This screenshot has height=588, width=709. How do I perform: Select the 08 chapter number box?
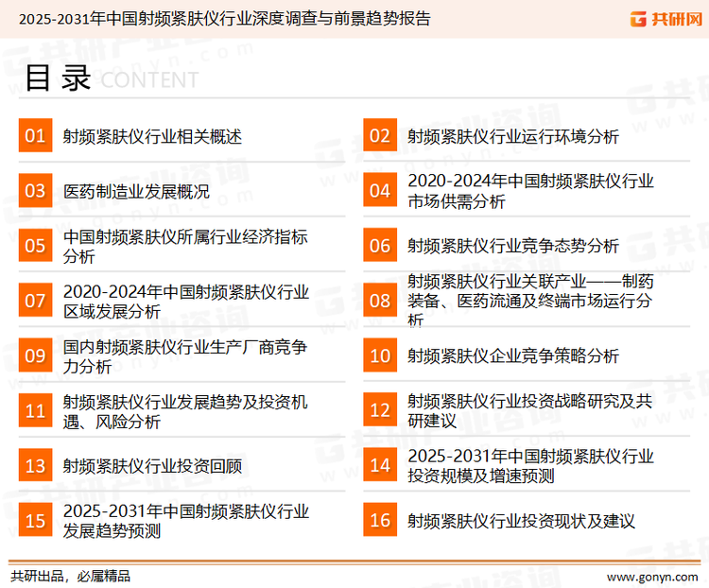coord(380,301)
